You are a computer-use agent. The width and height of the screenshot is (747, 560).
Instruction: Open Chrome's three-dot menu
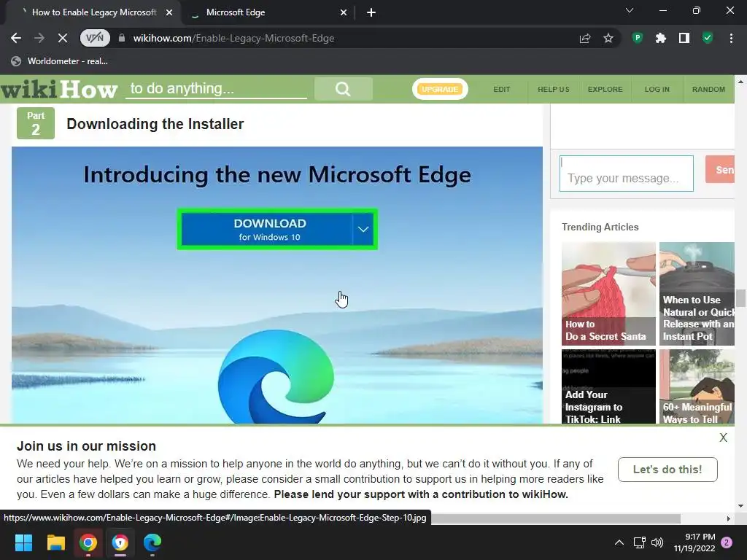coord(731,38)
